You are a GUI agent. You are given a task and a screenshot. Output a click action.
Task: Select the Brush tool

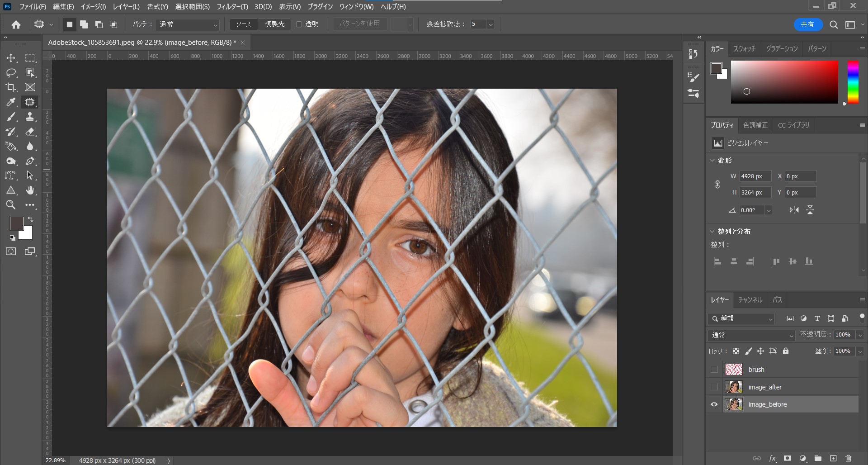11,117
